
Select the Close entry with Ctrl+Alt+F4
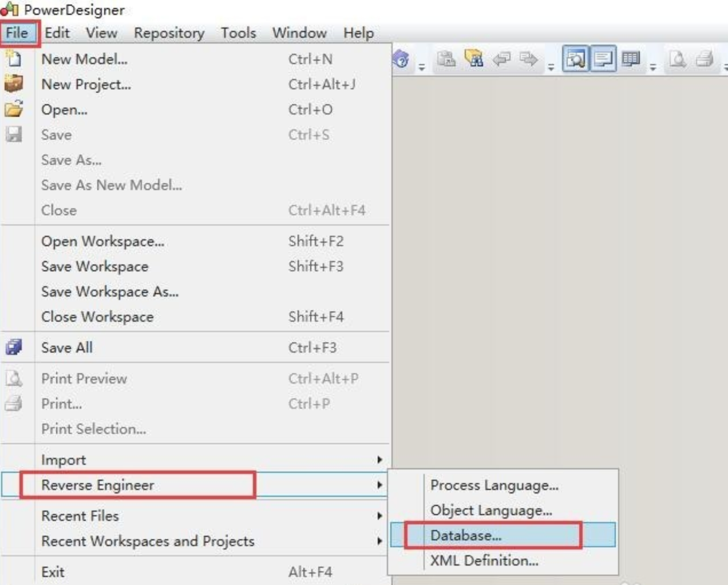[195, 210]
